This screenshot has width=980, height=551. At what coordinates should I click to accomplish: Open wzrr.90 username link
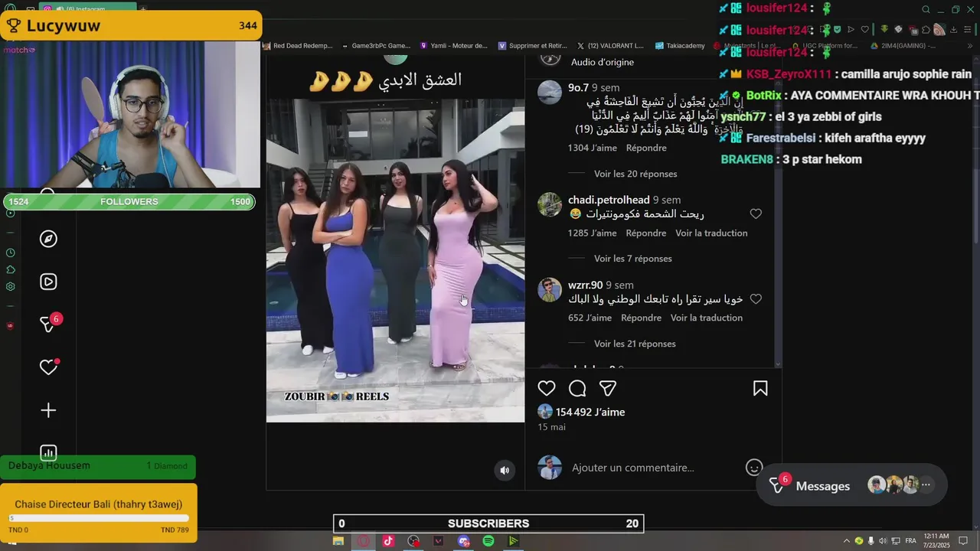tap(585, 285)
